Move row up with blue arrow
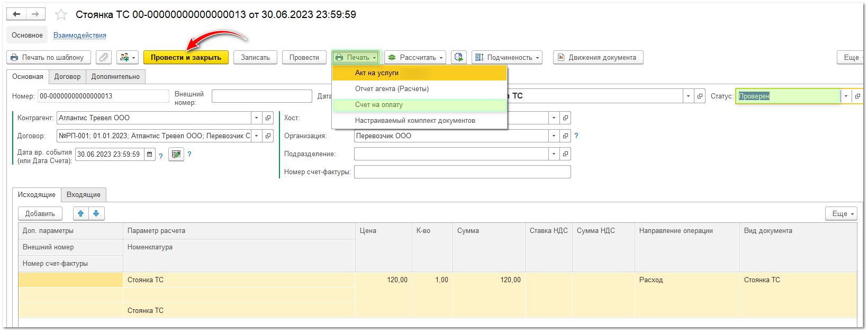868x332 pixels. point(80,213)
